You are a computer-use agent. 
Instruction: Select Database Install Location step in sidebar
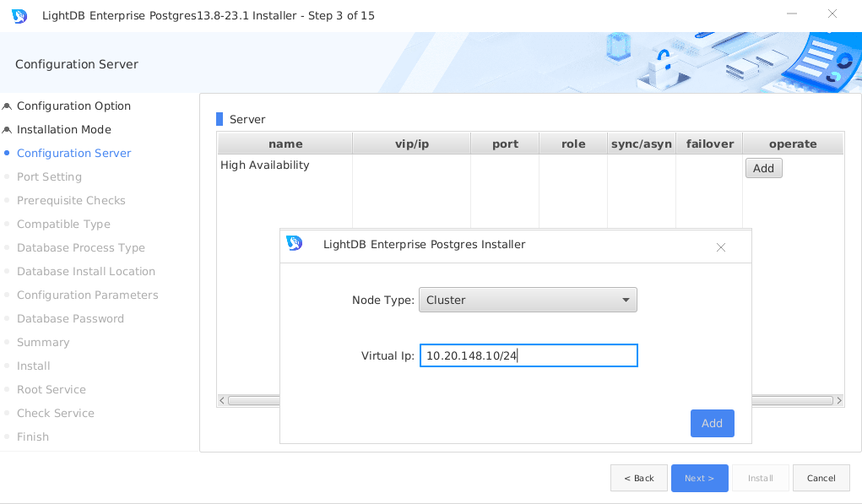pos(86,272)
